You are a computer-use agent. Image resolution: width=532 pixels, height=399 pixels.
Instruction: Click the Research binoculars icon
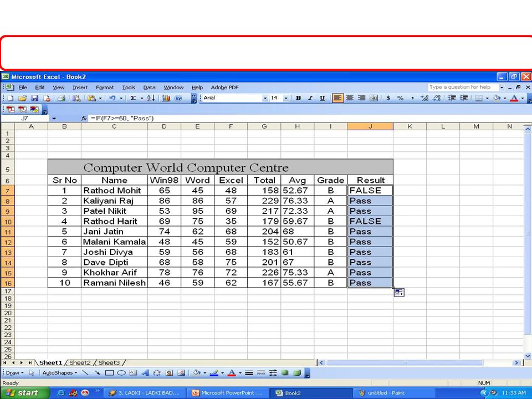(76, 98)
